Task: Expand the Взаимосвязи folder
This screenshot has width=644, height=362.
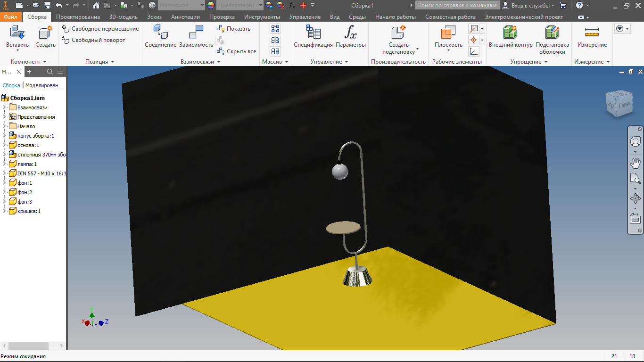Action: pyautogui.click(x=4, y=107)
